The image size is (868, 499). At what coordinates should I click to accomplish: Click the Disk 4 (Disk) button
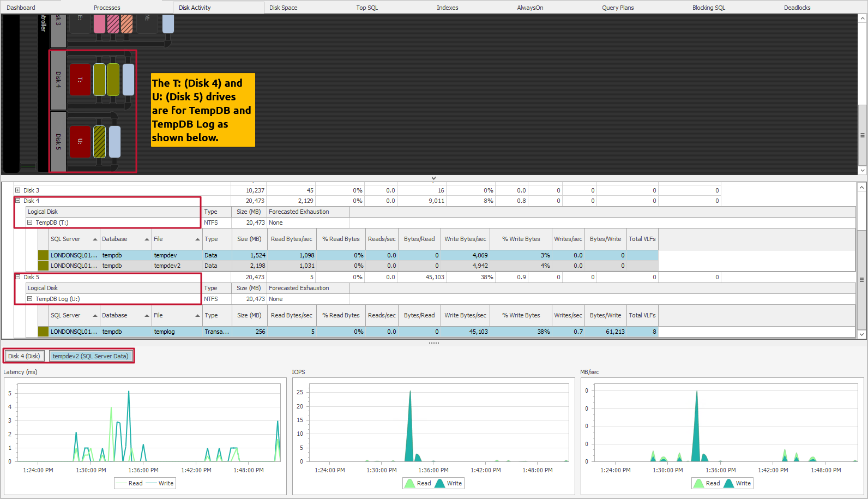point(25,356)
